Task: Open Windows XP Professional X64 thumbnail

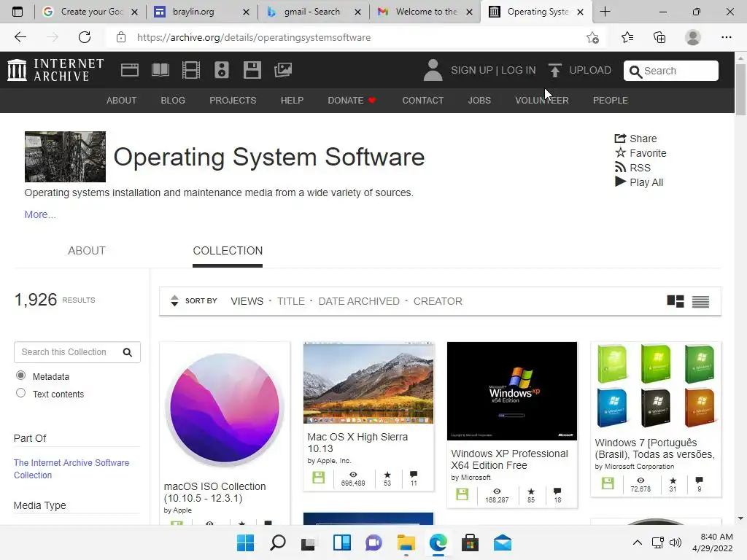Action: tap(511, 391)
